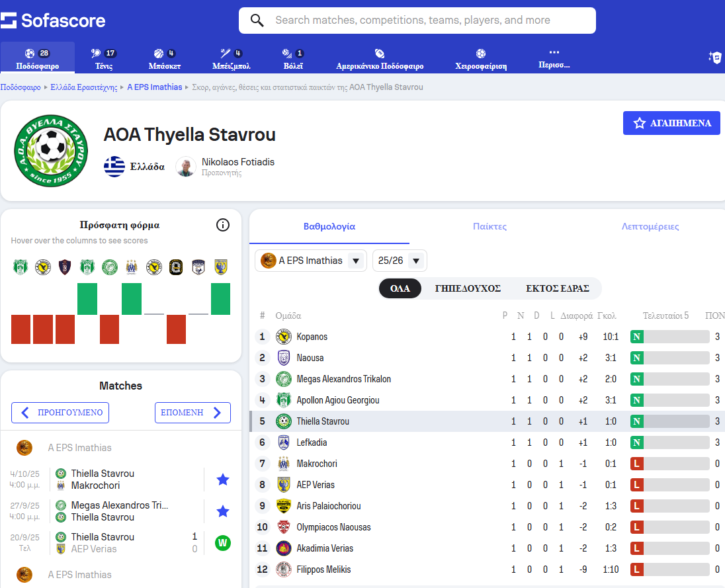
Task: Click the Naousa team logo in standings
Action: (x=283, y=358)
